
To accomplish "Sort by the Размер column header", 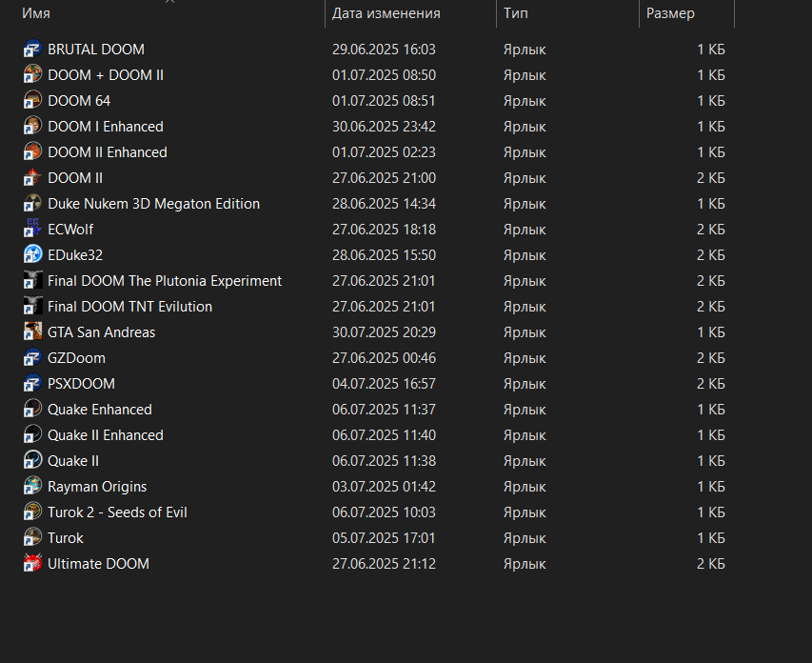I will pyautogui.click(x=670, y=13).
